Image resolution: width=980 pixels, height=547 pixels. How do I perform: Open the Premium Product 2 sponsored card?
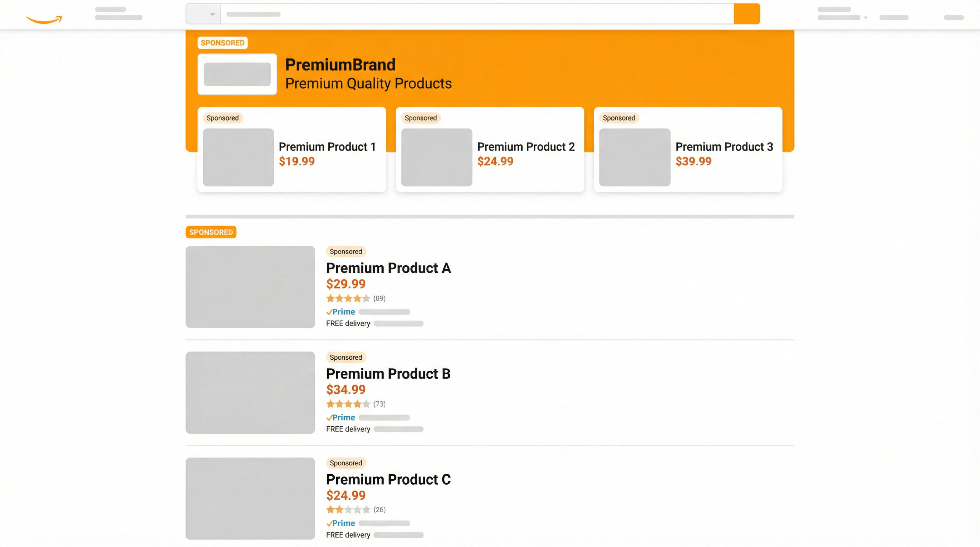[489, 150]
